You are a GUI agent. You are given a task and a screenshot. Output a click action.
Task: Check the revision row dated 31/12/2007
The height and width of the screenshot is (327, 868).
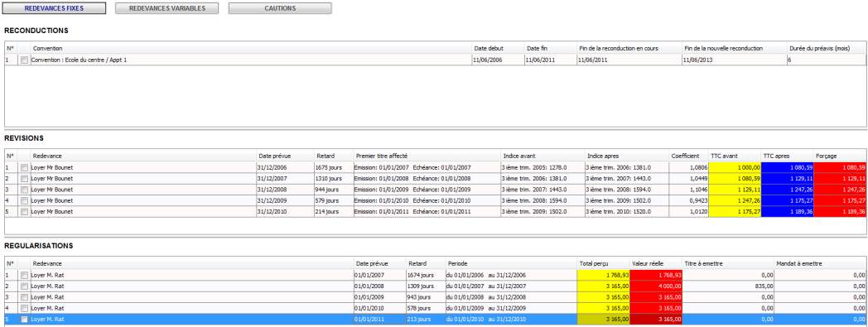tap(24, 179)
